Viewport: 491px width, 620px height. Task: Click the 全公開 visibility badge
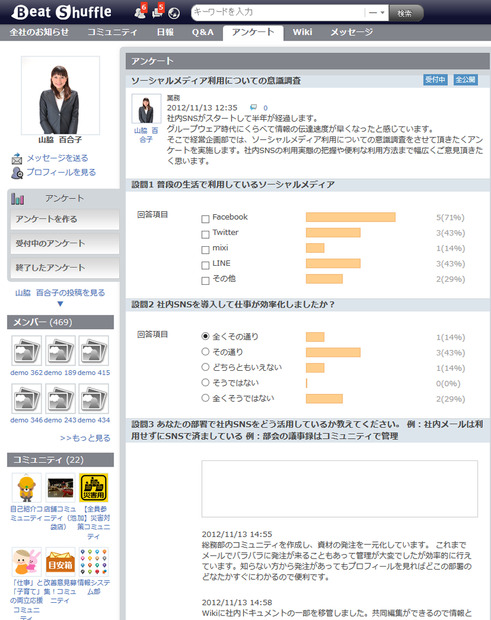pyautogui.click(x=465, y=80)
